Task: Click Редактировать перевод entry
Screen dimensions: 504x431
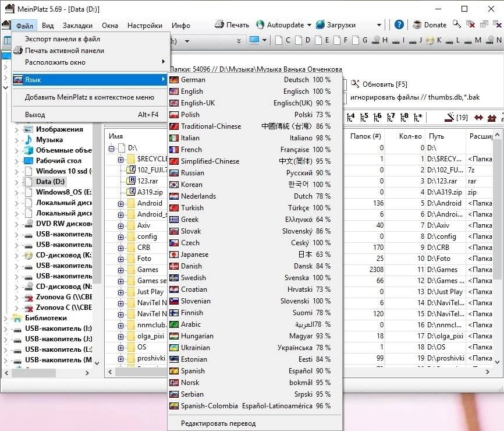Action: pos(255,423)
